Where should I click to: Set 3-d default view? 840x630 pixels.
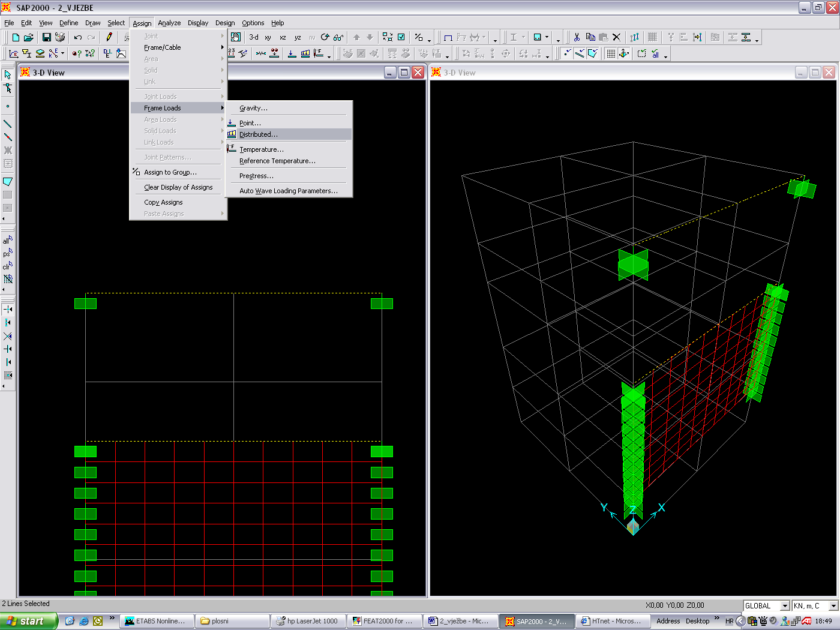254,37
